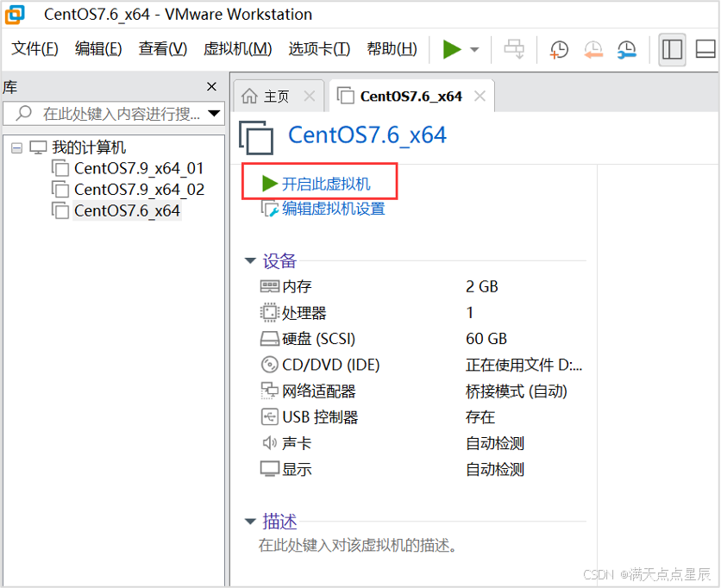Close the CentOS7.6_x64 tab
Viewport: 721px width, 588px height.
(x=480, y=96)
